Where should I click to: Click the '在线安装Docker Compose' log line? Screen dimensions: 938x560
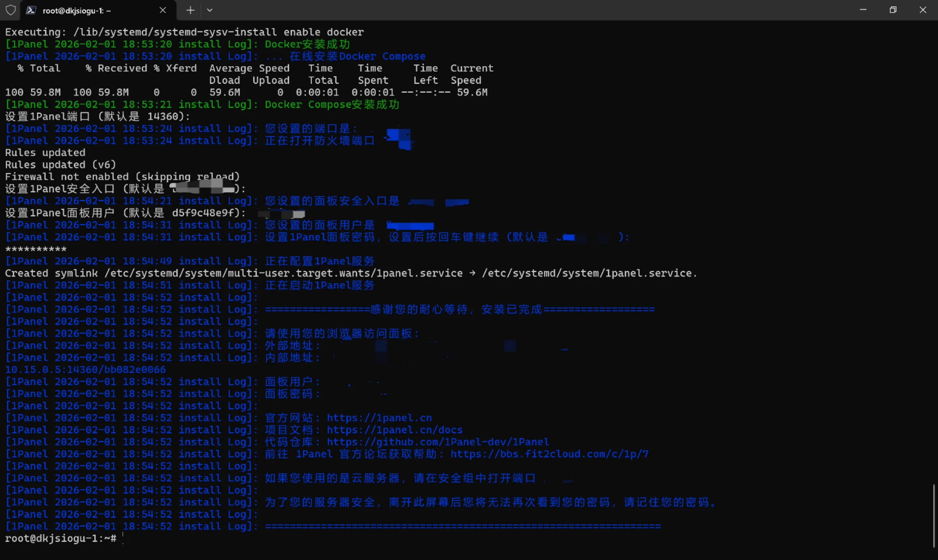click(x=215, y=56)
